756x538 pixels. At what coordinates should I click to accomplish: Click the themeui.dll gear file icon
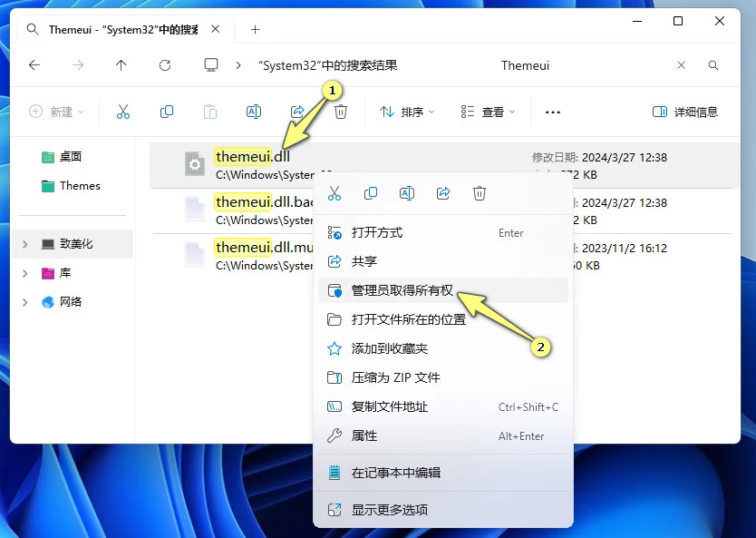click(195, 164)
